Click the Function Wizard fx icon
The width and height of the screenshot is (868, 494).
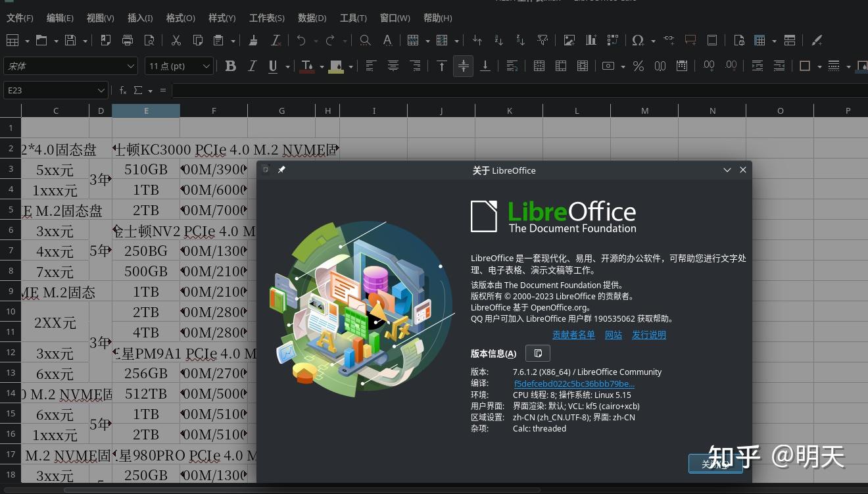coord(123,90)
